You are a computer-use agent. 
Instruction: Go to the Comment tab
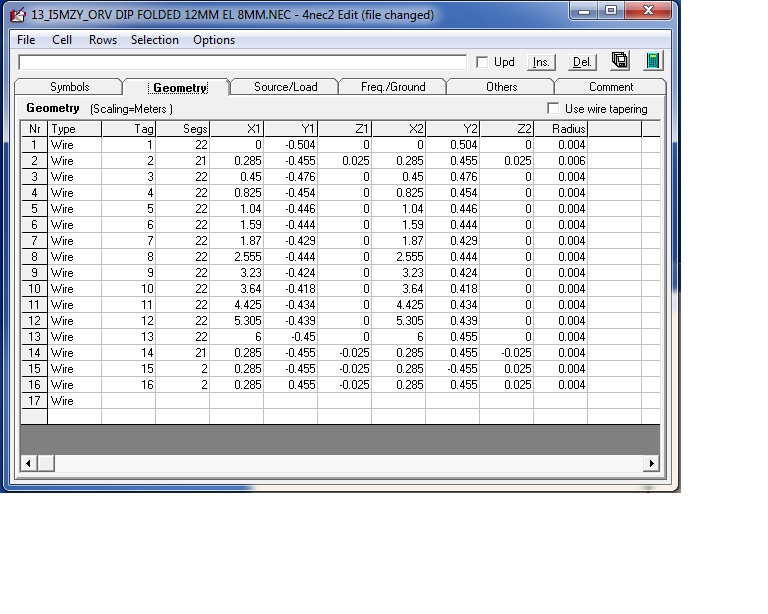click(611, 87)
